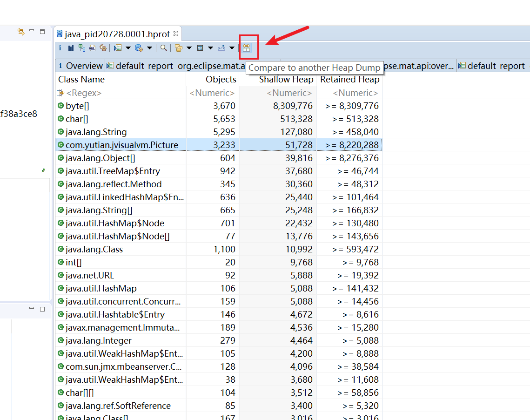Open the Histogram view from toolbar
Screen dimensions: 530x420
coord(71,48)
